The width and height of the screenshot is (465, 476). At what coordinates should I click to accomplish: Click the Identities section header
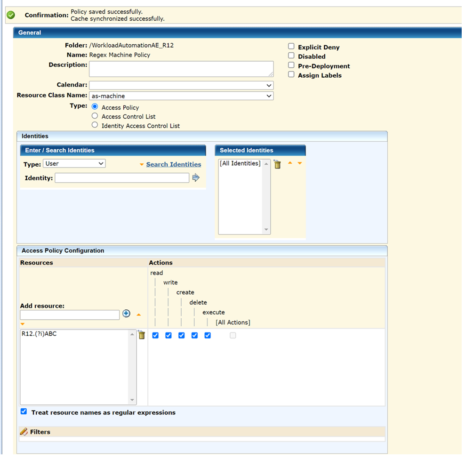tap(202, 137)
